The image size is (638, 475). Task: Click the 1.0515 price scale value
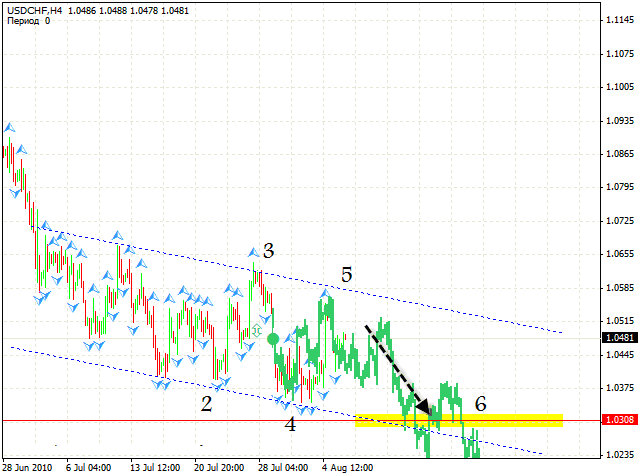pos(620,321)
